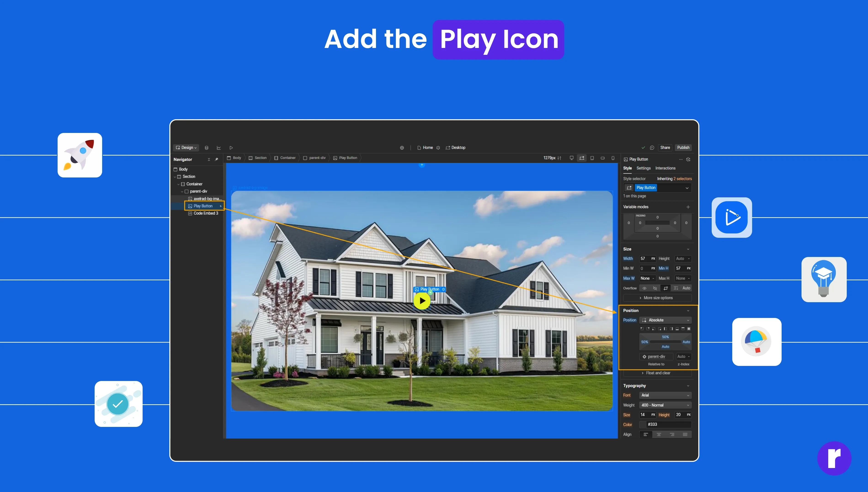Screen dimensions: 868x492
Task: Click the Play Button class chip
Action: (646, 188)
